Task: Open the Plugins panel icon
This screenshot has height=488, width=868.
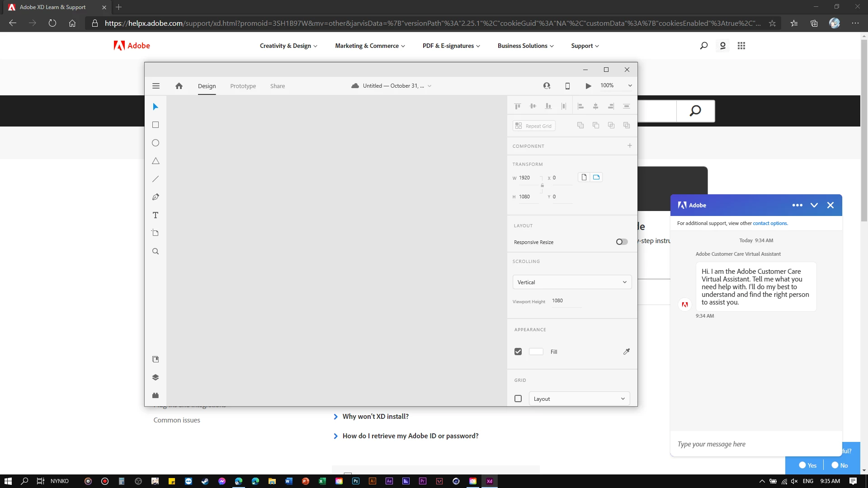Action: (x=156, y=395)
